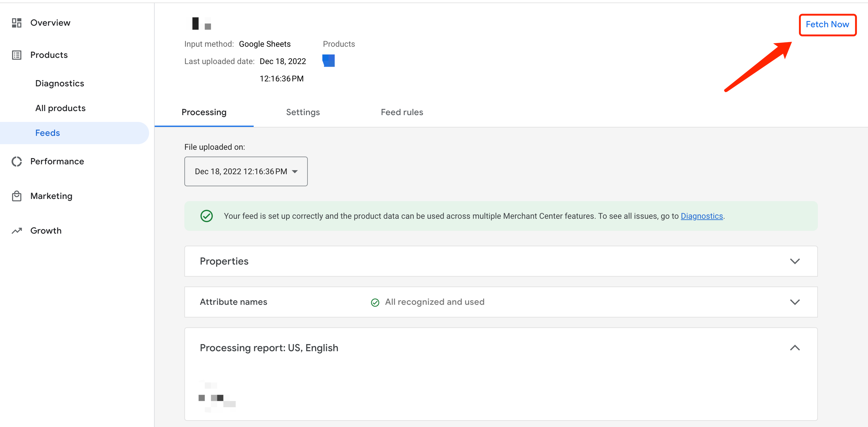The width and height of the screenshot is (868, 427).
Task: Expand the Attribute names section chevron
Action: coord(795,302)
